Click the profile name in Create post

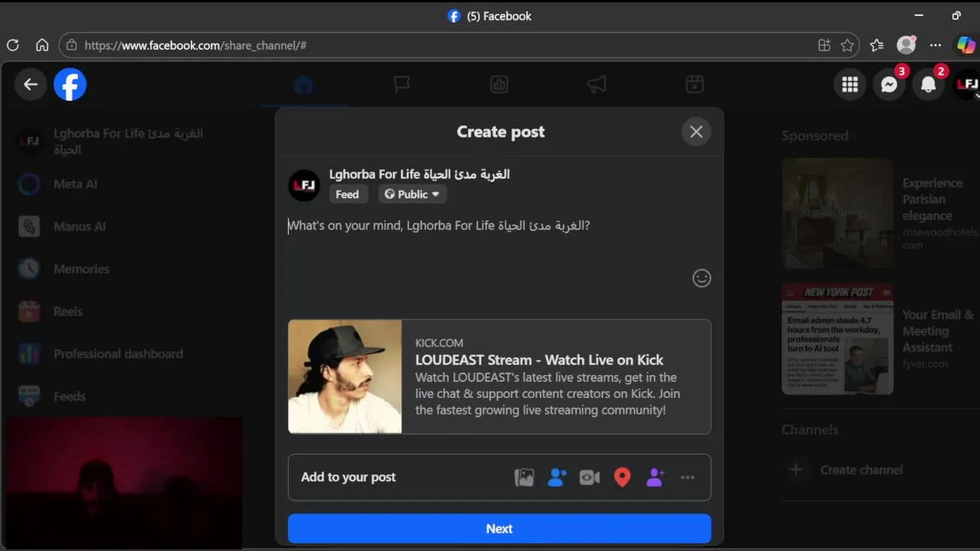tap(420, 174)
